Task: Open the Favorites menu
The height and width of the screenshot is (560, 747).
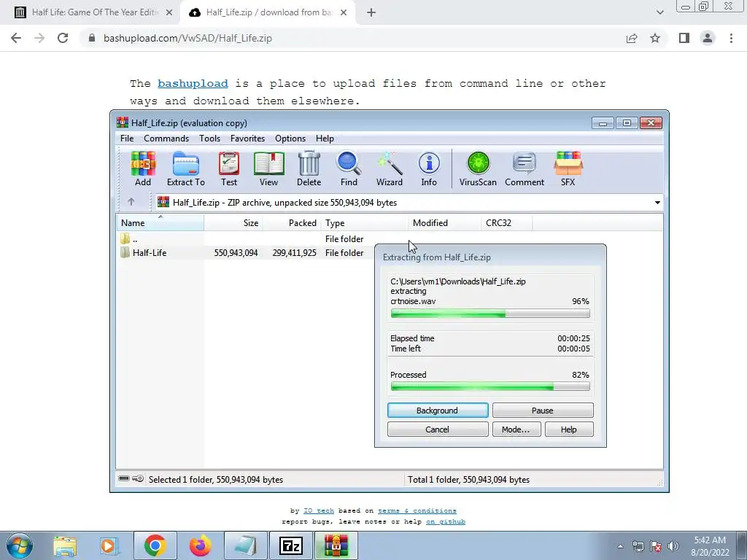Action: pyautogui.click(x=247, y=138)
